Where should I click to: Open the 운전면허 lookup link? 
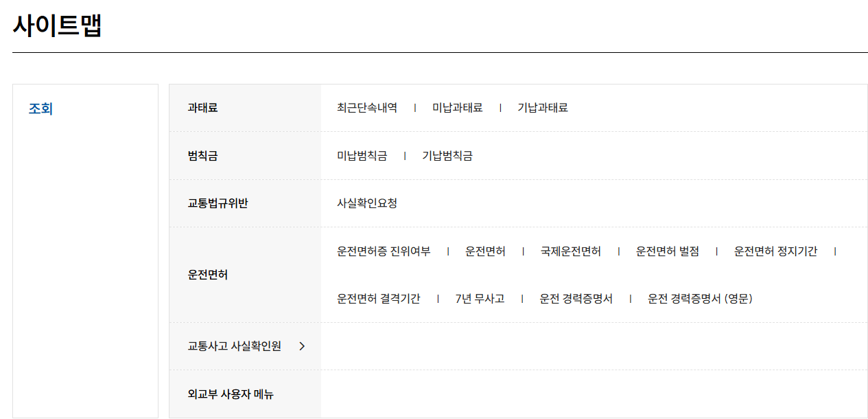pyautogui.click(x=485, y=251)
